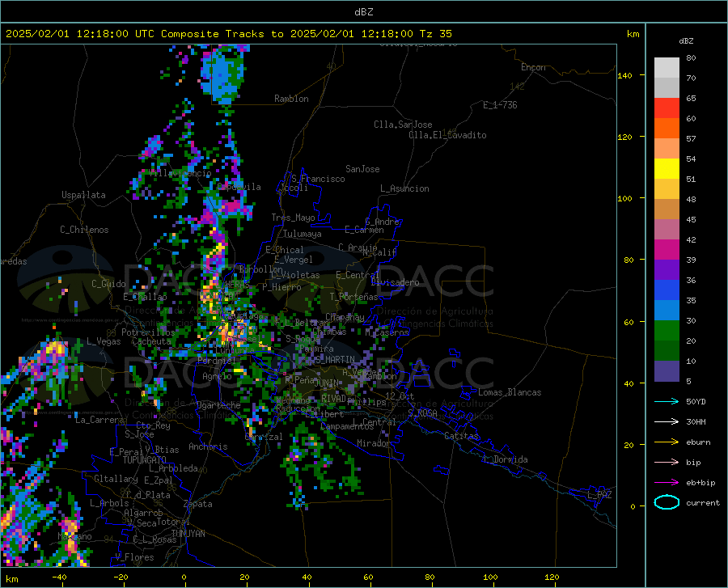Click the 'Tulumaya' map label
The width and height of the screenshot is (728, 588).
tap(303, 234)
